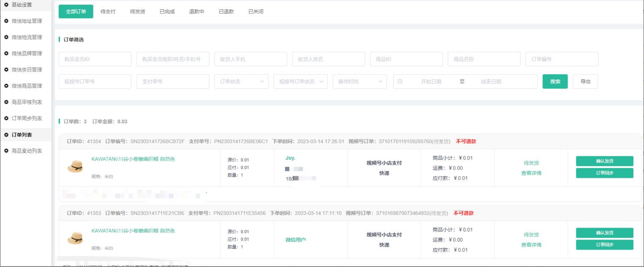Click the clock icon in date range picker
This screenshot has height=267, width=644.
(x=400, y=82)
